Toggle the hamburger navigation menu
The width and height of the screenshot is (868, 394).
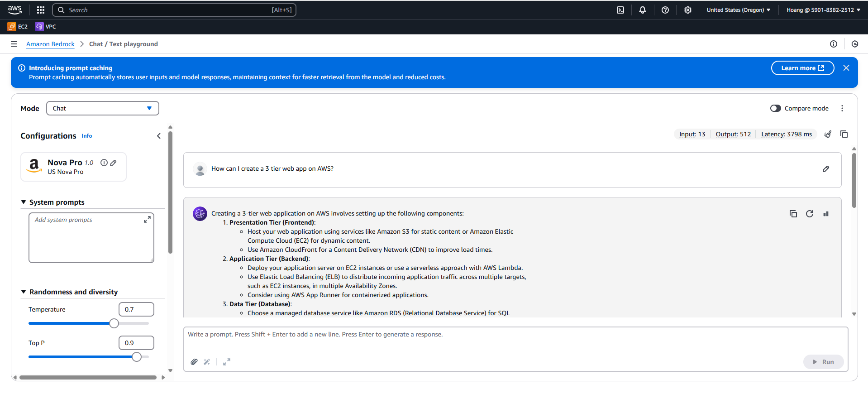coord(14,44)
